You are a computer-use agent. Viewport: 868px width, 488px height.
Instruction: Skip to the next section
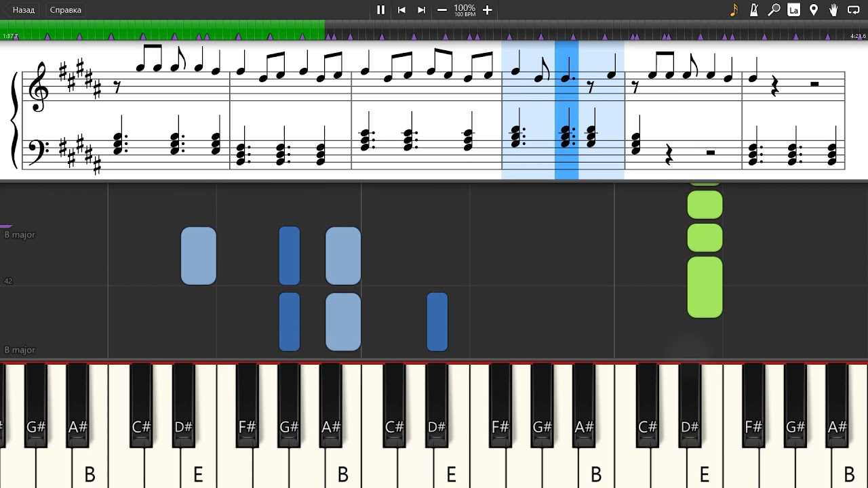tap(422, 9)
